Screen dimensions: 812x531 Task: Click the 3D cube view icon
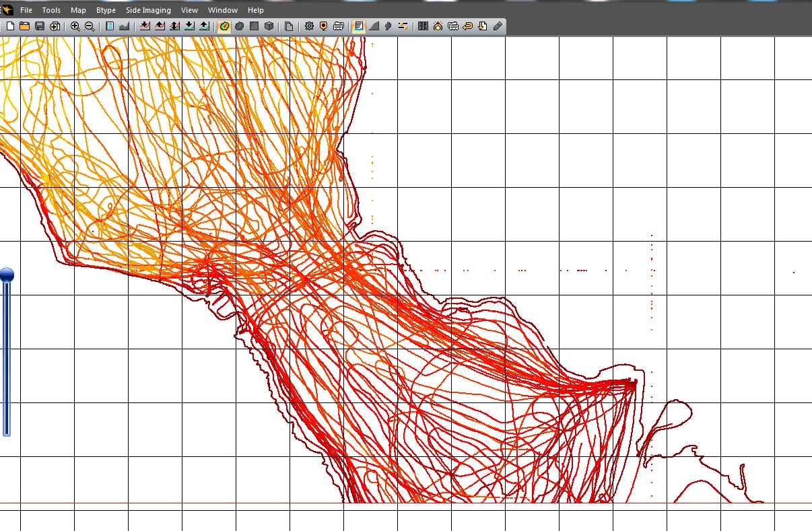(269, 26)
